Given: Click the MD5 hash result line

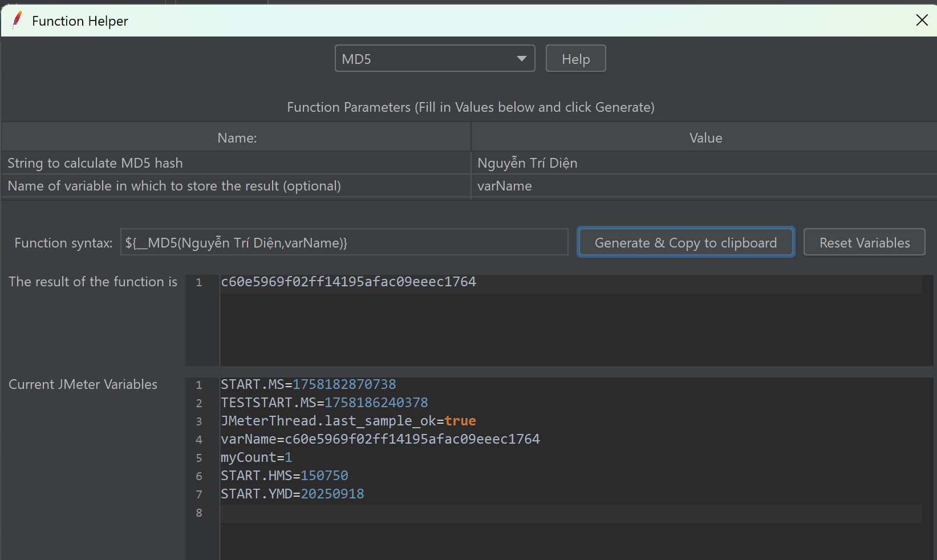Looking at the screenshot, I should tap(348, 282).
